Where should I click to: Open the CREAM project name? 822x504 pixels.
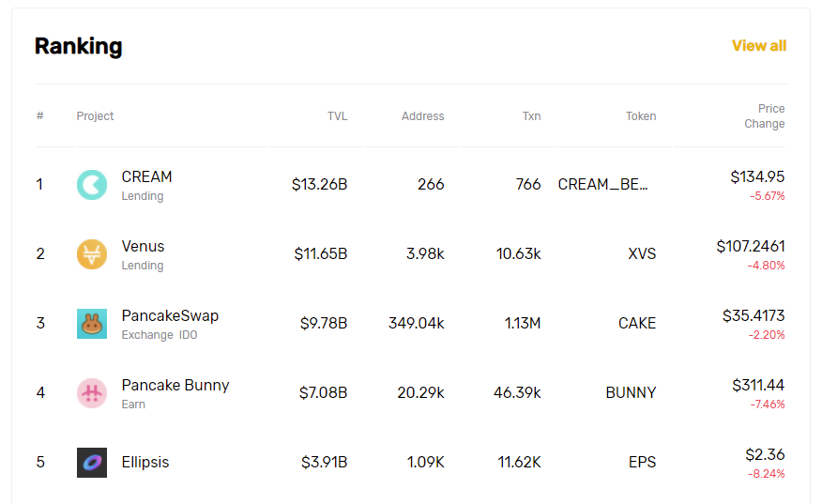coord(146,176)
